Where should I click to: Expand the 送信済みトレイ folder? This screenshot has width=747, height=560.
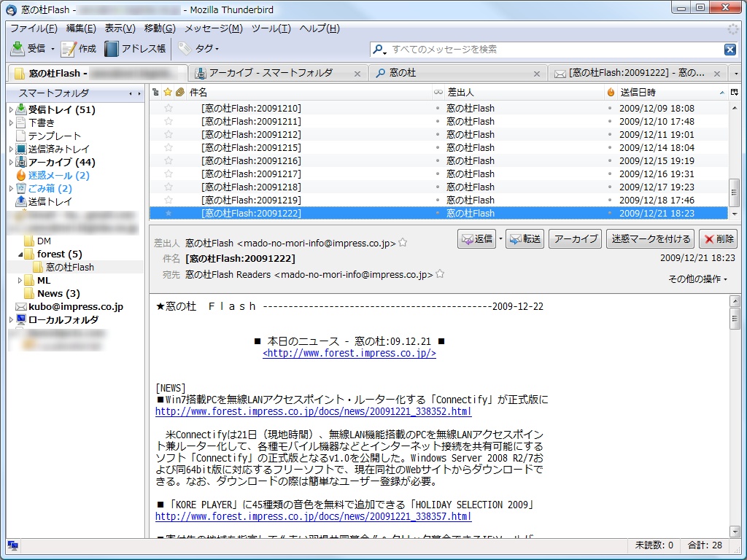(11, 149)
